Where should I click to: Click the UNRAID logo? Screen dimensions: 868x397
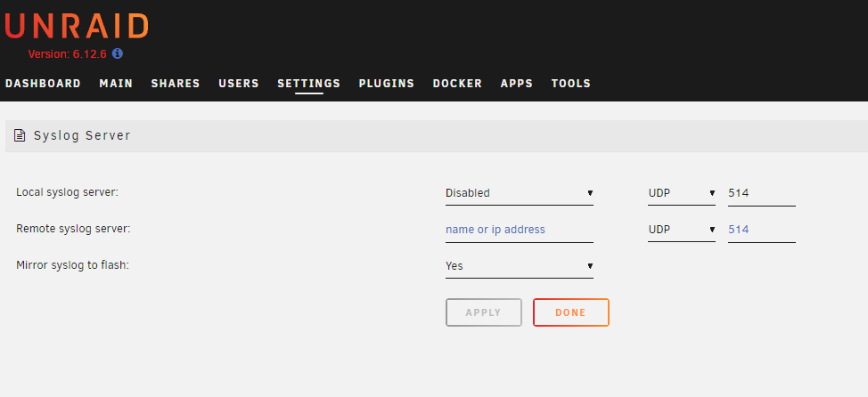point(77,26)
